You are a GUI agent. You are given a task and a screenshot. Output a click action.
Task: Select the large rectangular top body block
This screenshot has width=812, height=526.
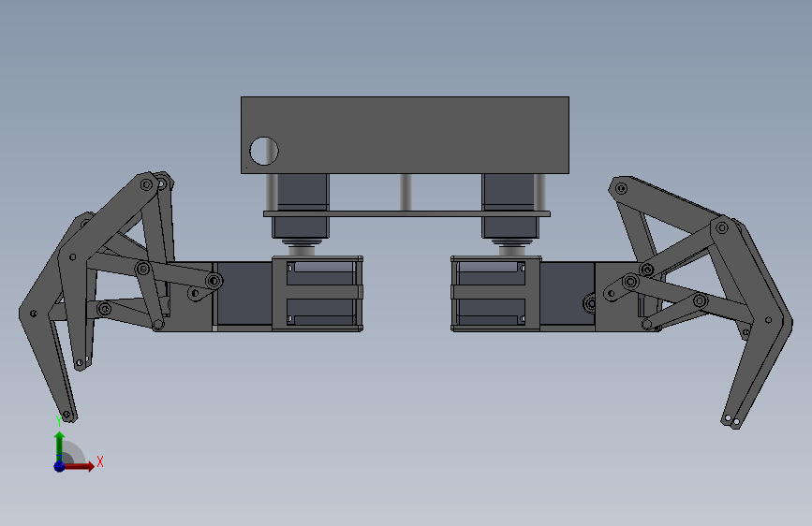405,135
